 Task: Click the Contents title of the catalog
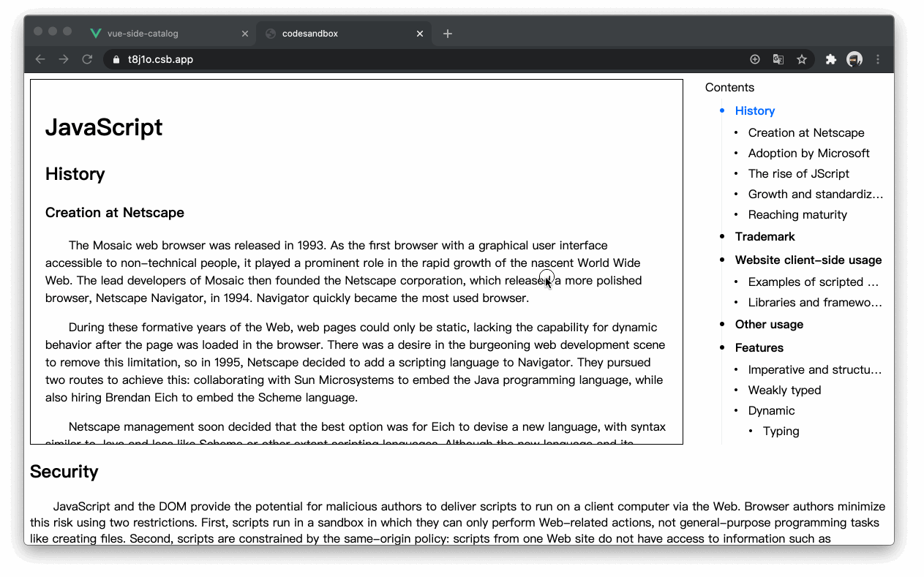click(729, 87)
